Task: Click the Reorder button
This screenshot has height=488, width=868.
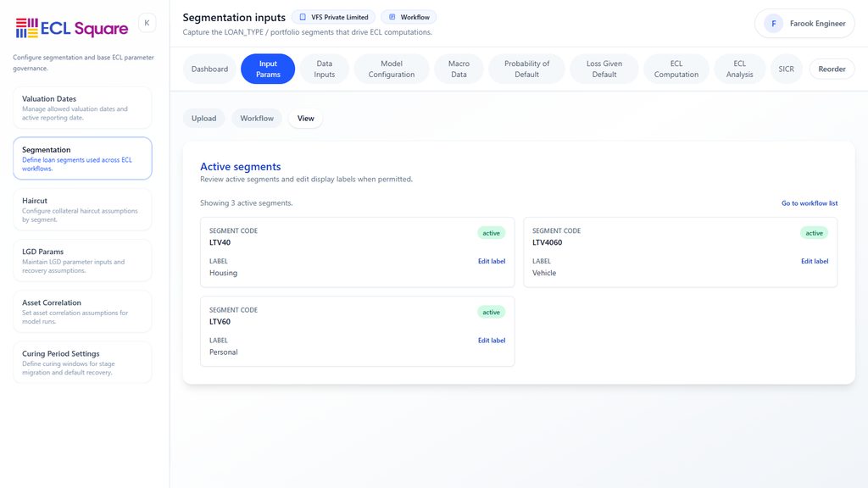Action: pyautogui.click(x=832, y=69)
